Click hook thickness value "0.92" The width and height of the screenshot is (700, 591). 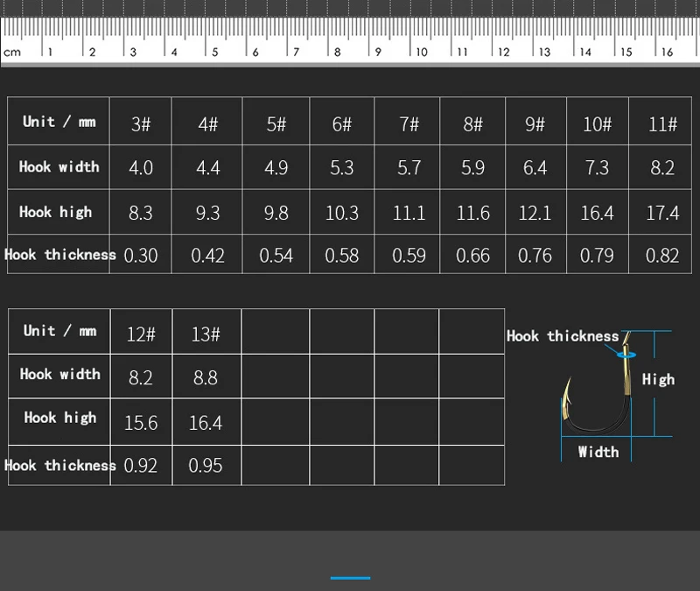pyautogui.click(x=141, y=466)
